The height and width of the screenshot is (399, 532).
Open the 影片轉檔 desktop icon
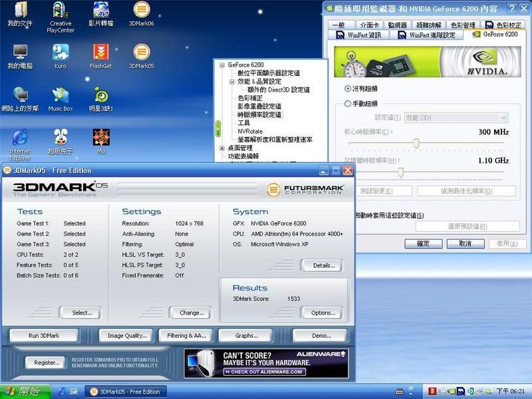pyautogui.click(x=101, y=14)
